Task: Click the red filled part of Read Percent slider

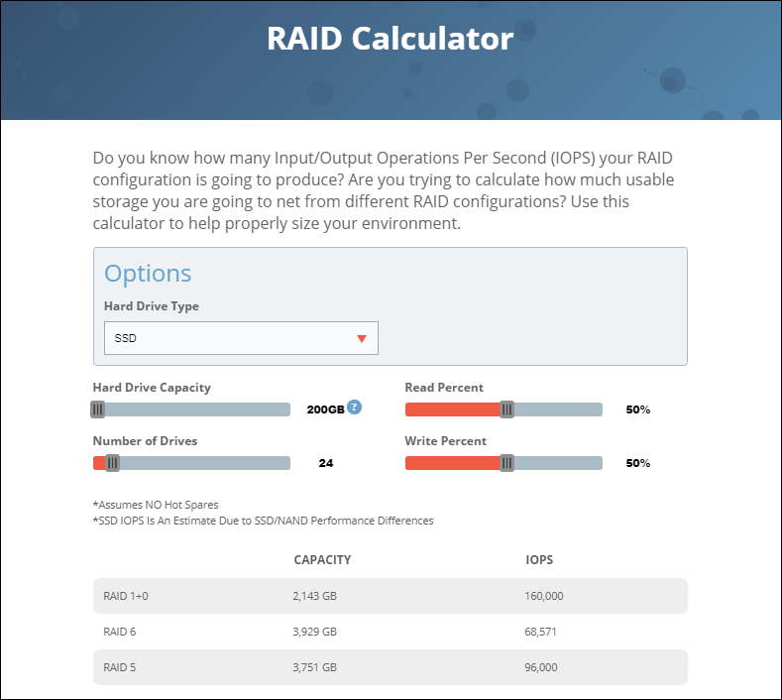Action: tap(453, 409)
